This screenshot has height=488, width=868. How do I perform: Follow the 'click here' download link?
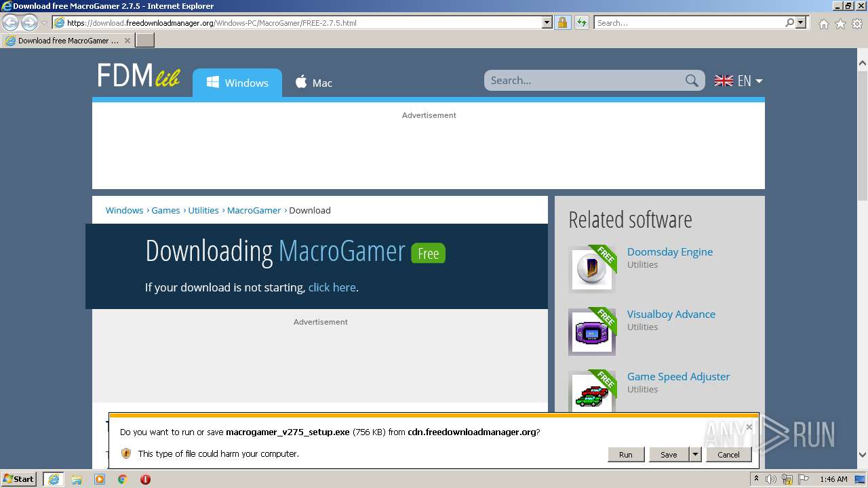332,287
